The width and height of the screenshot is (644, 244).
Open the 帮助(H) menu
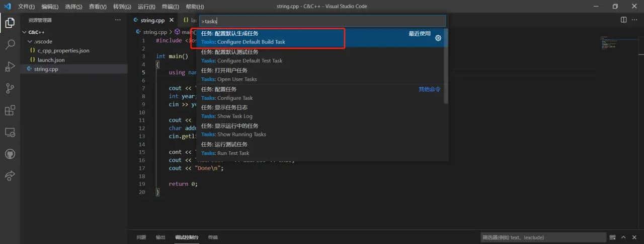click(195, 7)
